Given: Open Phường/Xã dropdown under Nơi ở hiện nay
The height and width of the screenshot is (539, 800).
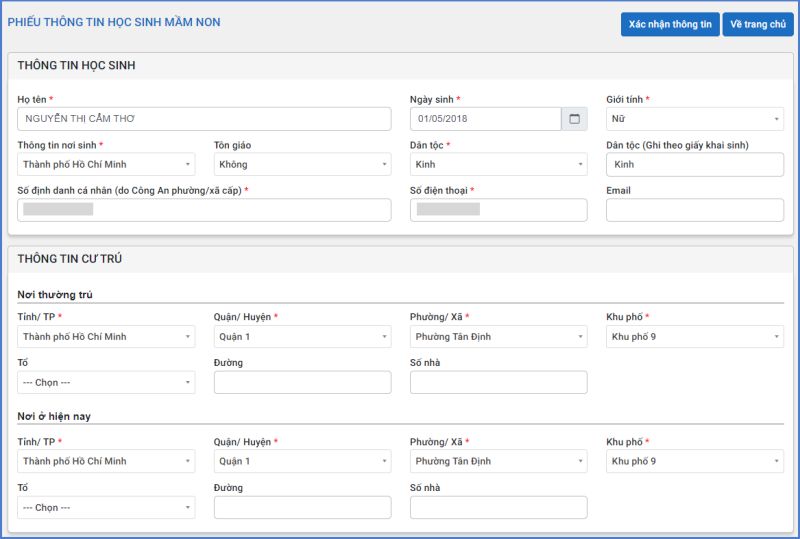Looking at the screenshot, I should tap(498, 461).
